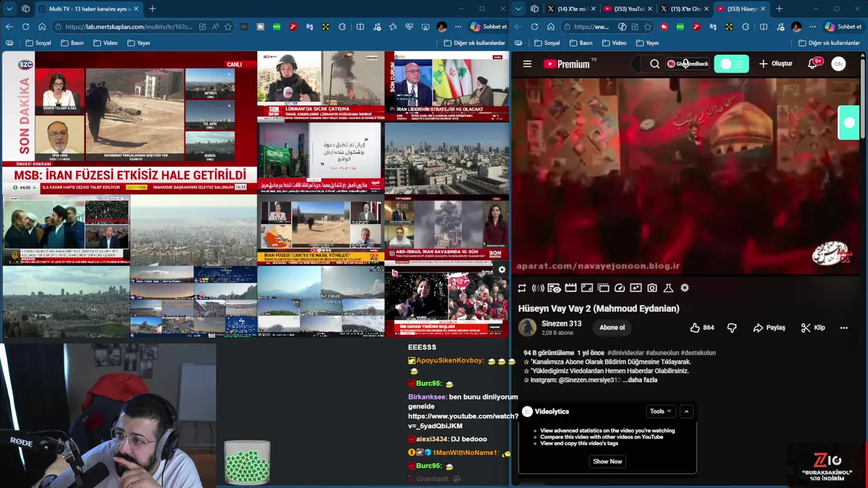Open the profile avatar in the left browser toolbar

pyautogui.click(x=442, y=26)
